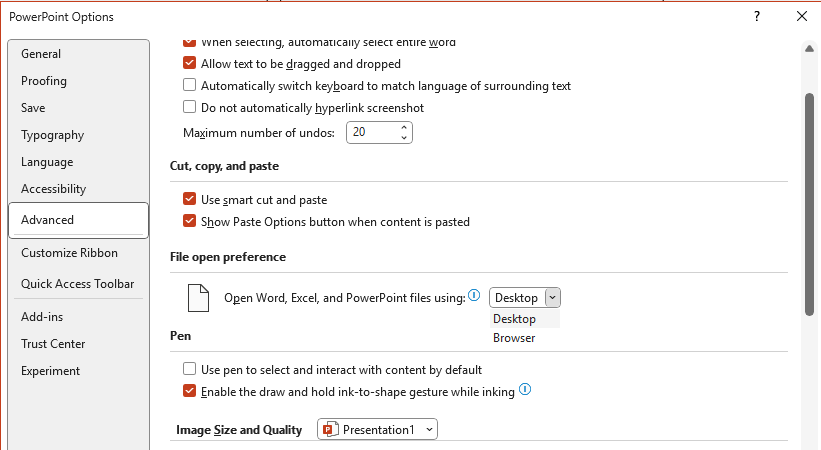Uncheck Allow text to be dragged and dropped
This screenshot has height=450, width=821.
pyautogui.click(x=190, y=63)
